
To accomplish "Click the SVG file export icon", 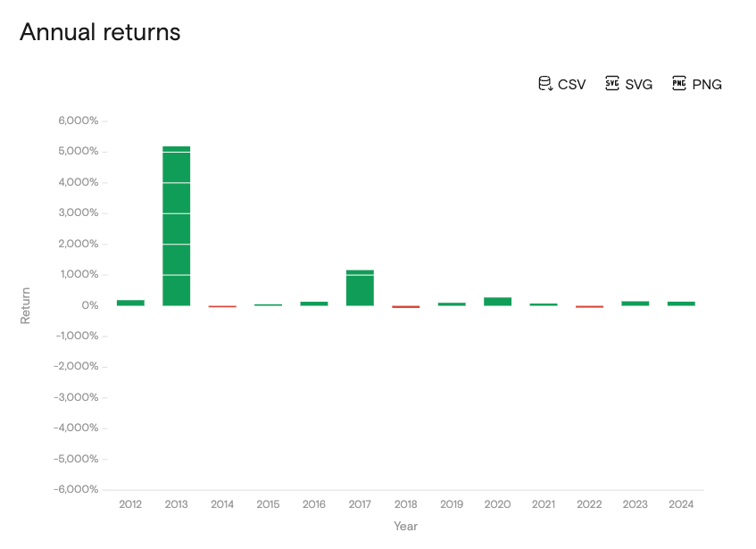I will click(612, 84).
